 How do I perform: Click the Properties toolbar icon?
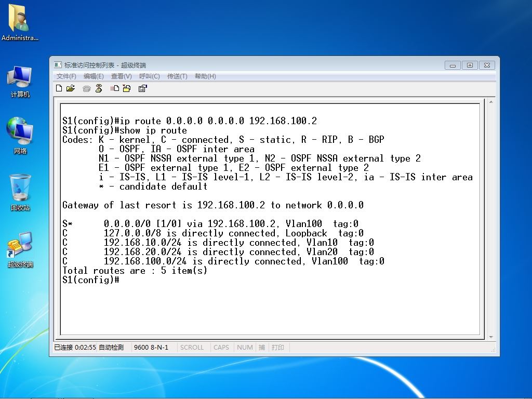point(143,88)
